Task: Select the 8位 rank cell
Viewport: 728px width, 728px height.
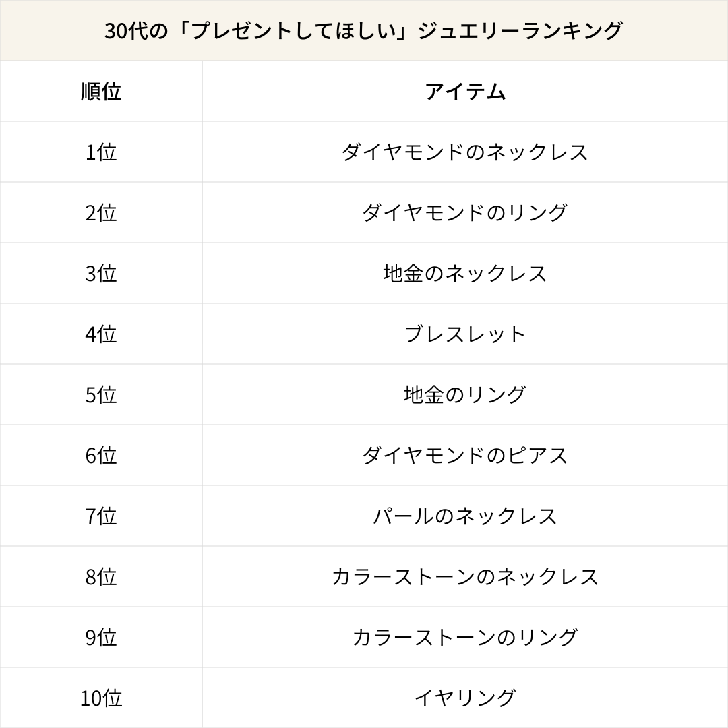Action: 101,577
